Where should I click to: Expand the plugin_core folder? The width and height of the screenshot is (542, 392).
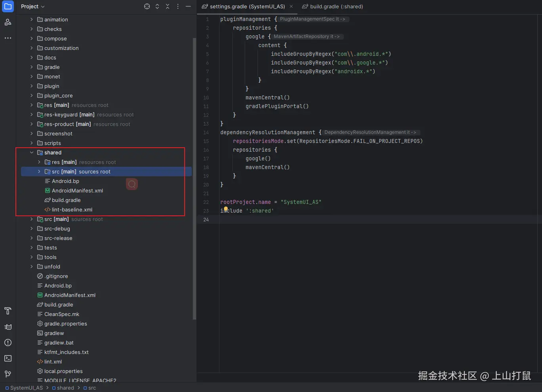[x=32, y=95]
